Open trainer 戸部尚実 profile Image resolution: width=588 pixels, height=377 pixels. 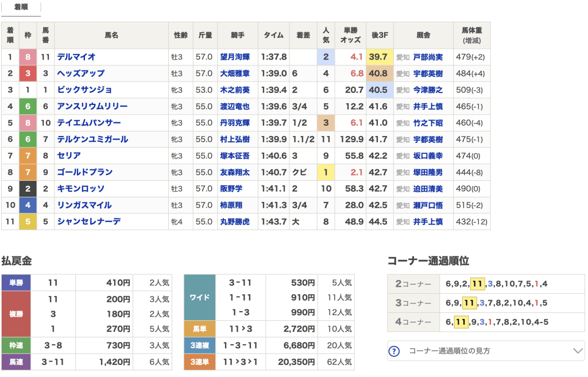[428, 57]
